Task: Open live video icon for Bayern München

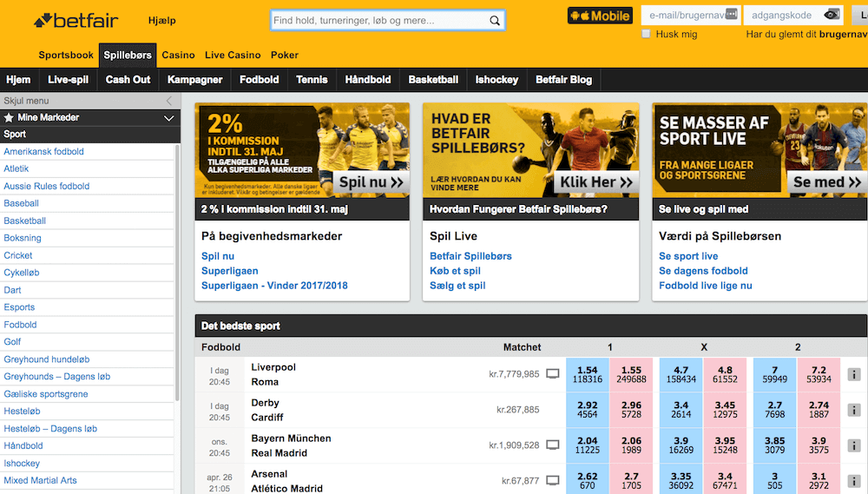Action: [552, 445]
